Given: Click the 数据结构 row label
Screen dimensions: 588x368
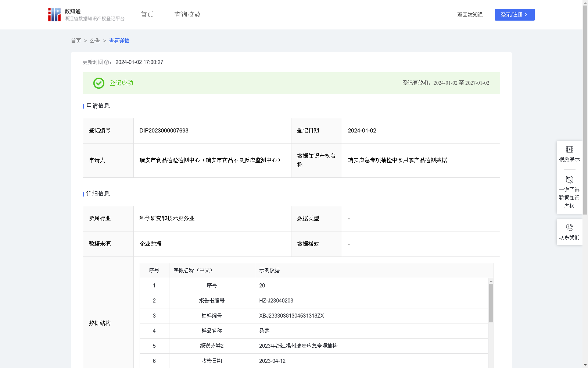Looking at the screenshot, I should [100, 323].
